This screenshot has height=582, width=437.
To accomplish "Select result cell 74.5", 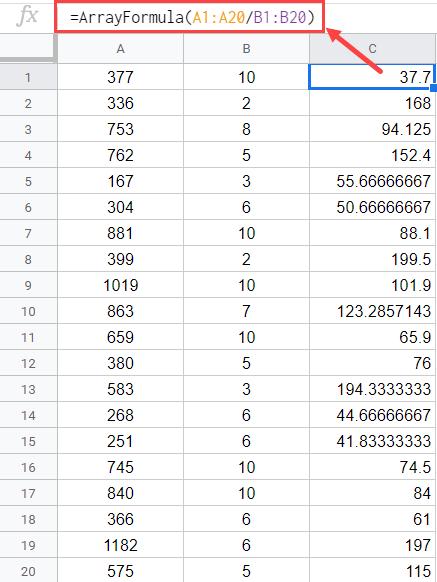I will coord(372,467).
